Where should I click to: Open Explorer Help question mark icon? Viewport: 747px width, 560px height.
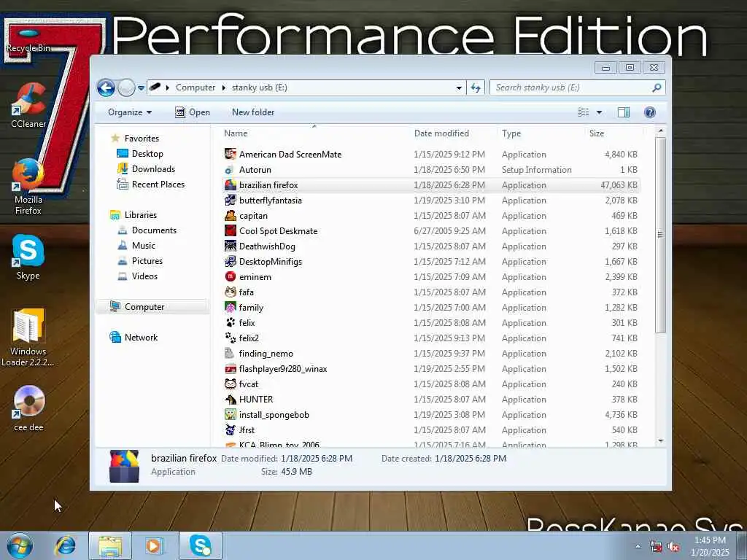[650, 112]
